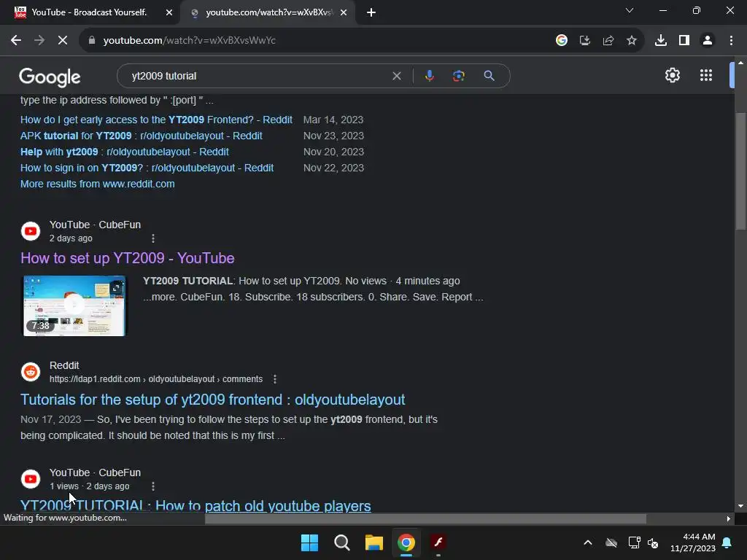Screen dimensions: 747x560
Task: Search by image with Google Lens
Action: 459,76
